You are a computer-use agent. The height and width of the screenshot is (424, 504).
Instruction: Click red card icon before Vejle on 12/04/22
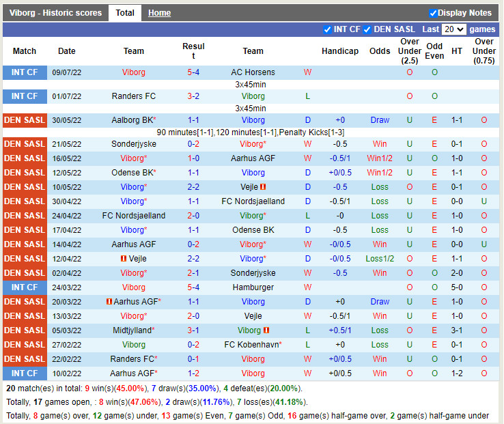[124, 259]
